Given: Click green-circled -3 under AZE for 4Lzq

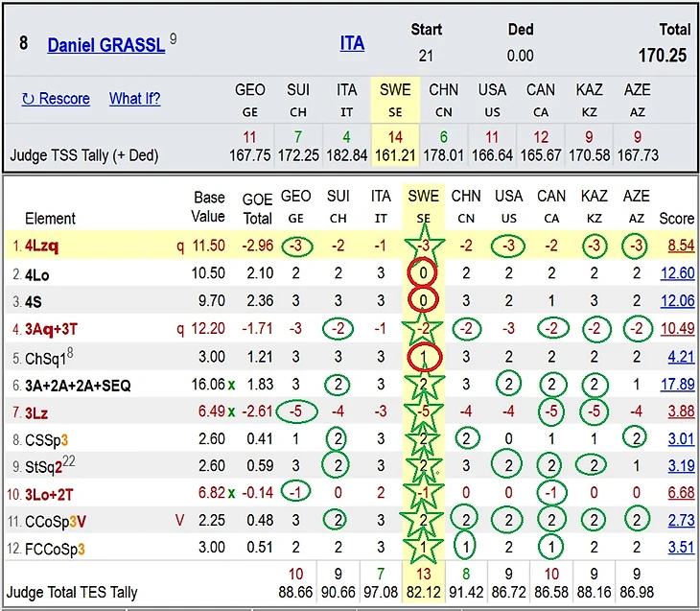Looking at the screenshot, I should coord(635,246).
